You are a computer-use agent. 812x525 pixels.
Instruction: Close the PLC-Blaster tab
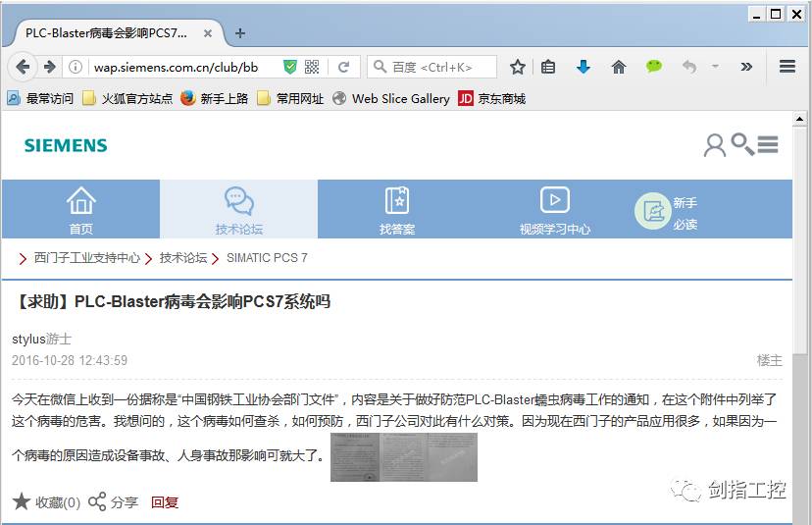(208, 33)
